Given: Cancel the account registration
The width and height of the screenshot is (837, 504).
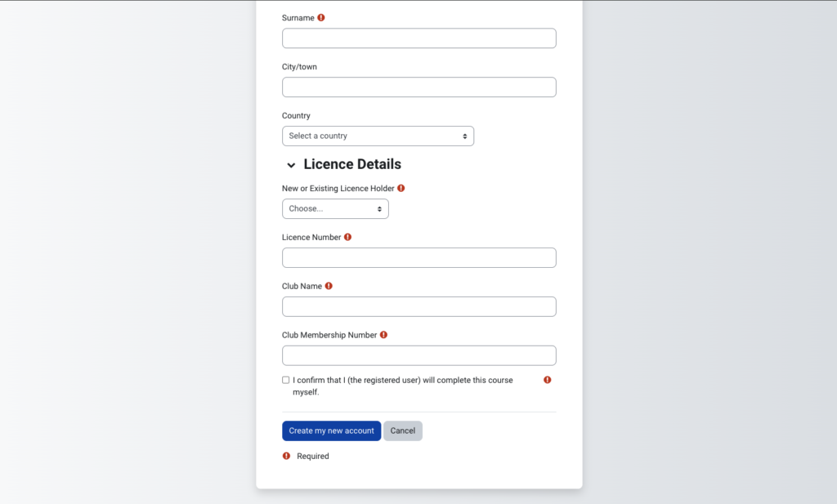Looking at the screenshot, I should point(403,430).
